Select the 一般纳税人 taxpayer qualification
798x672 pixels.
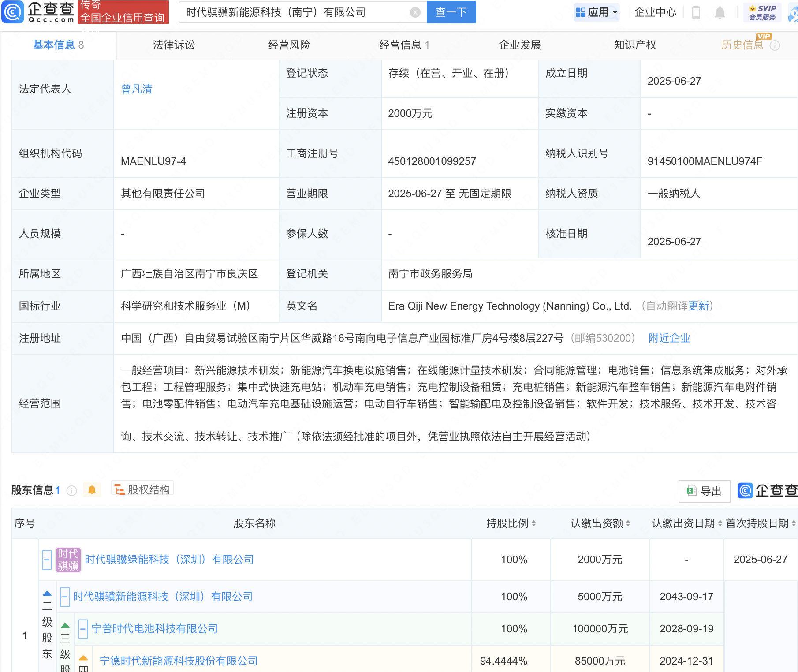coord(674,194)
